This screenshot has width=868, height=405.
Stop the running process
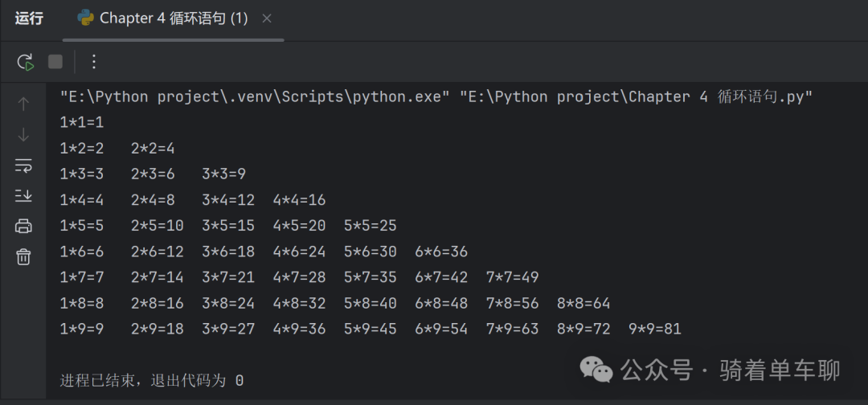click(55, 61)
